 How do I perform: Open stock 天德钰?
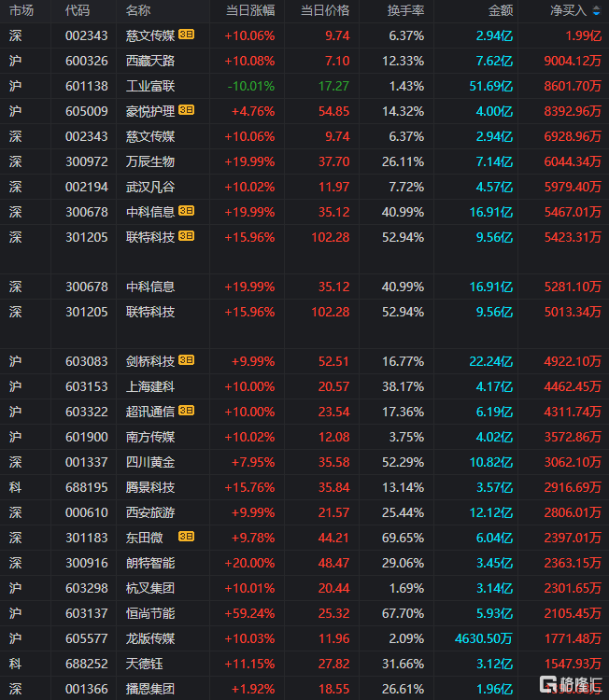click(x=145, y=664)
